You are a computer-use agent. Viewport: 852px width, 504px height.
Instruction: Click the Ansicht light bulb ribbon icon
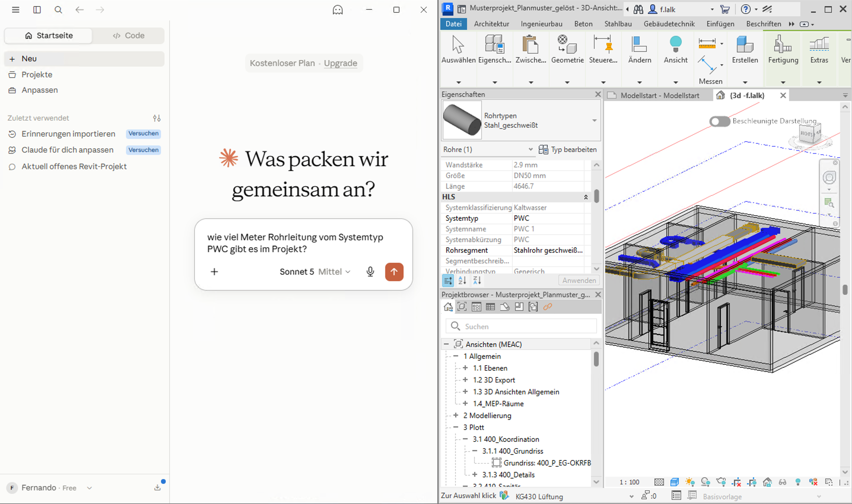pyautogui.click(x=676, y=44)
